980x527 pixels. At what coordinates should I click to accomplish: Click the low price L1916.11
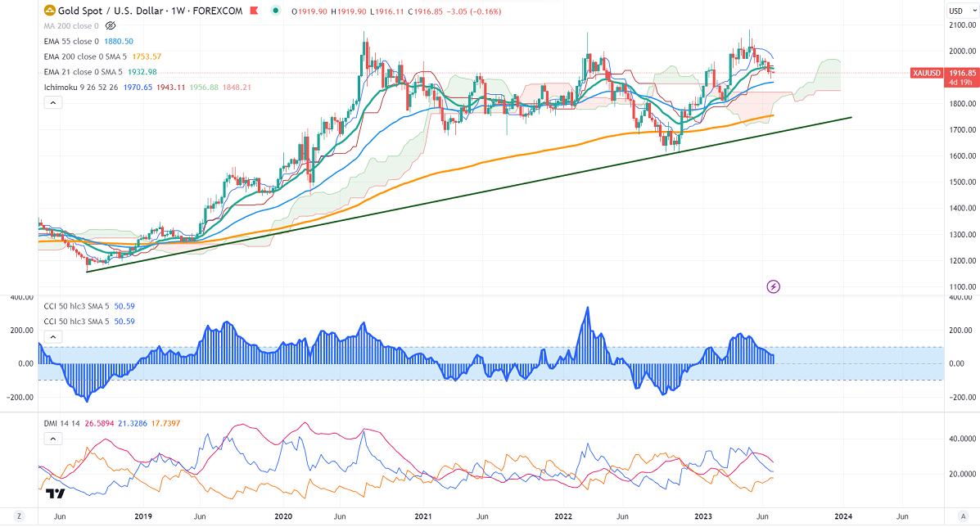point(387,11)
